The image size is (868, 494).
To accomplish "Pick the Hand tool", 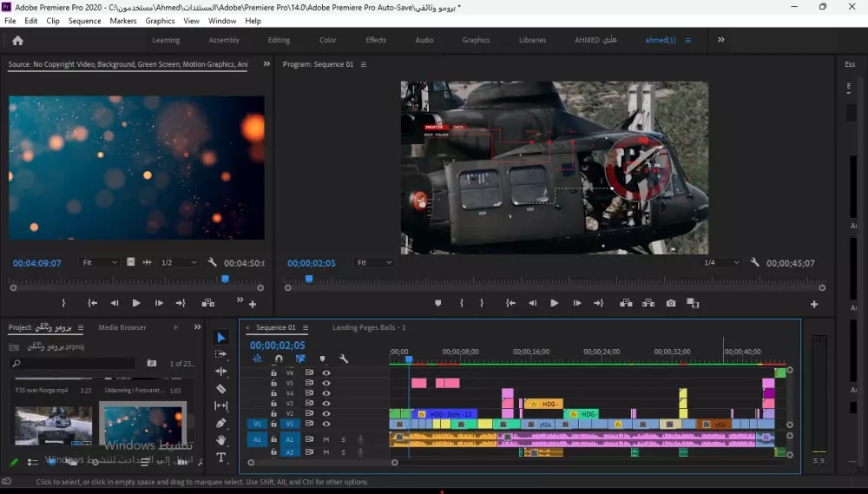I will click(221, 440).
